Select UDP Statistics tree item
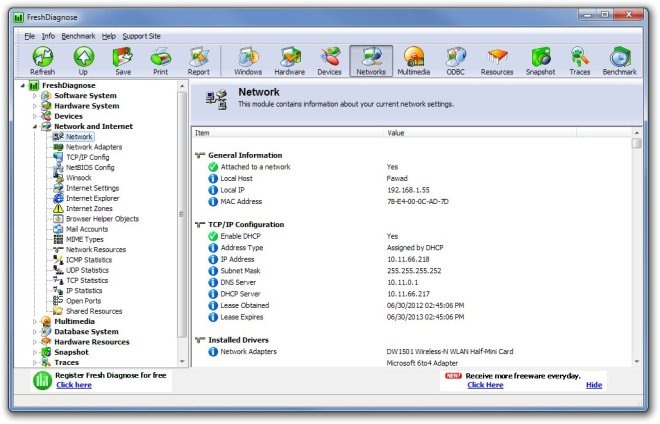The height and width of the screenshot is (424, 660). pyautogui.click(x=87, y=270)
